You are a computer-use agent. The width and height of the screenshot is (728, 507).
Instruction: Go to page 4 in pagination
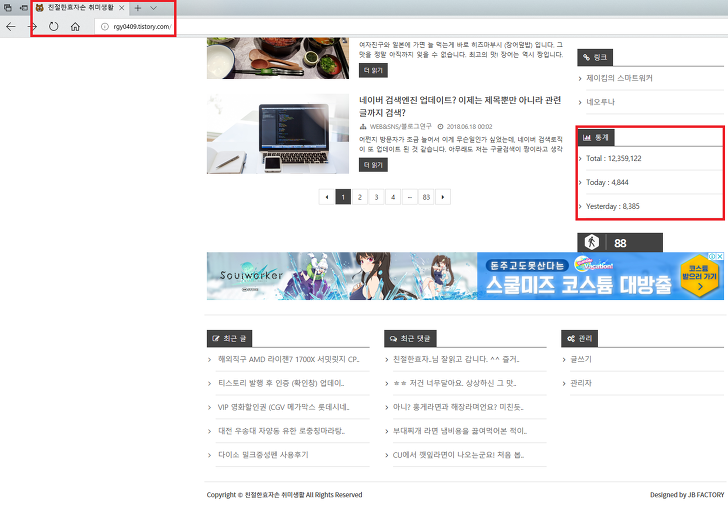[393, 197]
